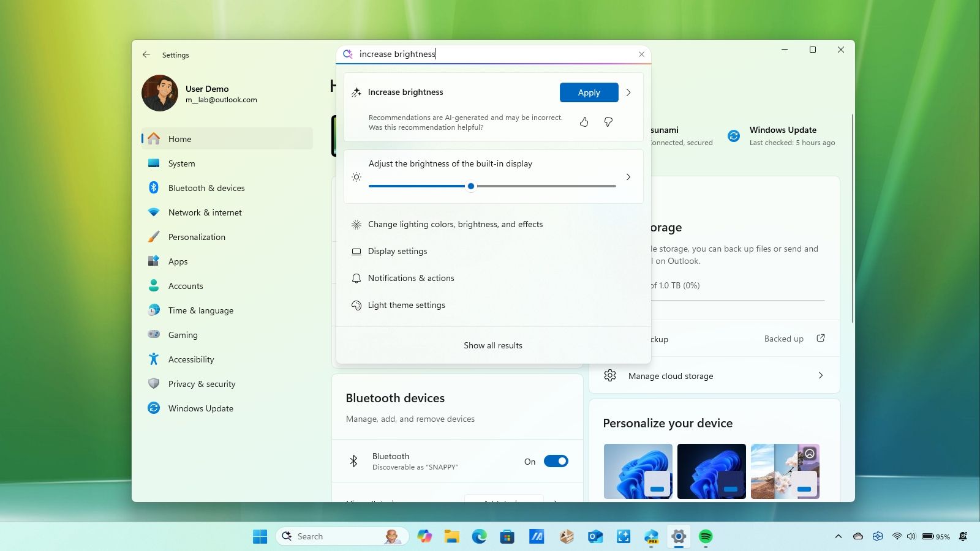Open the external link icon next to Backed up
Screen dimensions: 980x551
coord(821,339)
